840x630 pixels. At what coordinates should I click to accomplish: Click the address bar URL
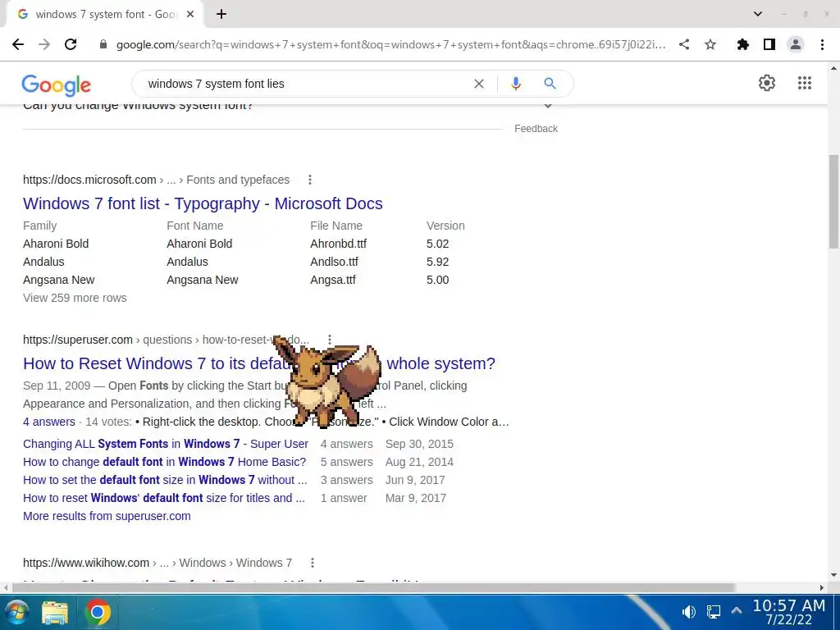(391, 44)
